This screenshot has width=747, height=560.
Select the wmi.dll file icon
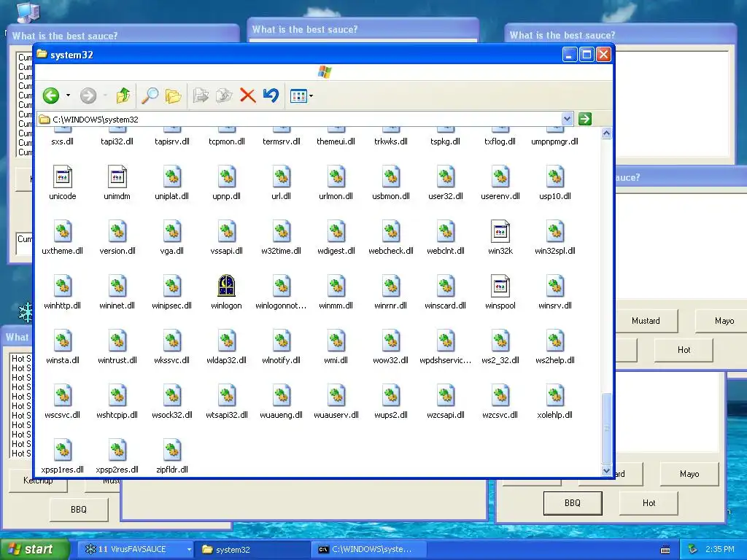336,341
